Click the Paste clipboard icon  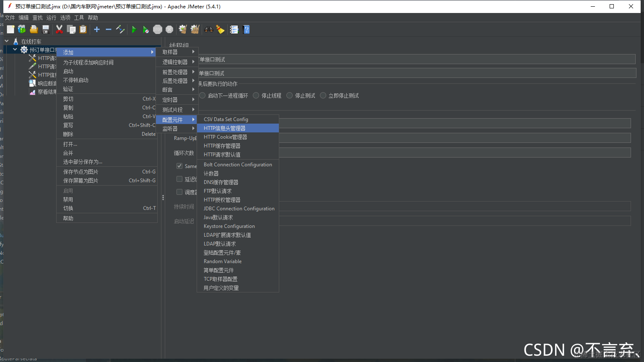[83, 29]
